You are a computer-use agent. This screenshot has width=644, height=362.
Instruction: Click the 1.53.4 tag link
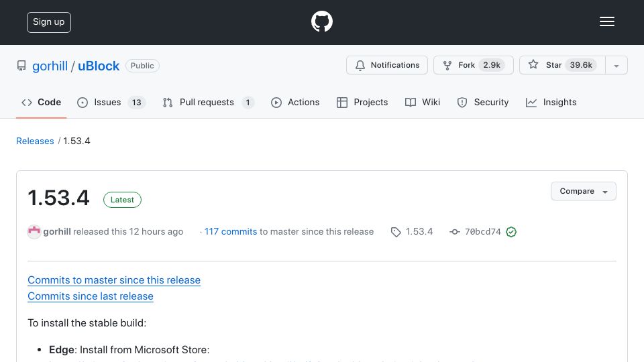pyautogui.click(x=419, y=231)
